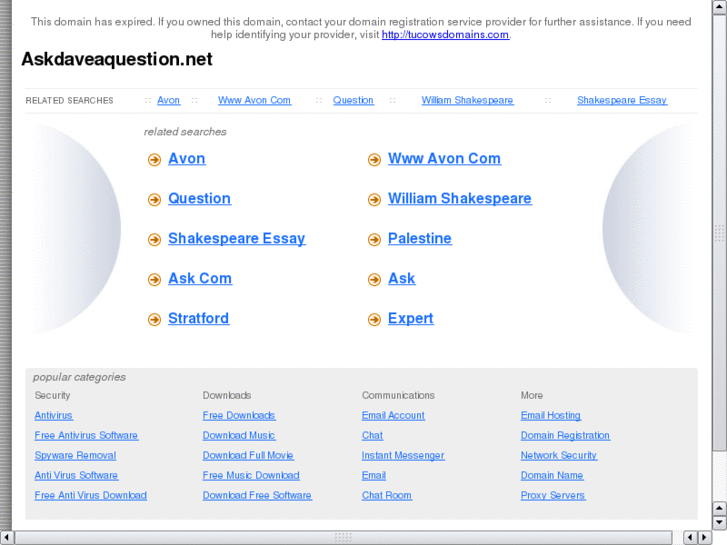Open the Proxy Servers link
Viewport: 727px width, 545px height.
pos(553,495)
